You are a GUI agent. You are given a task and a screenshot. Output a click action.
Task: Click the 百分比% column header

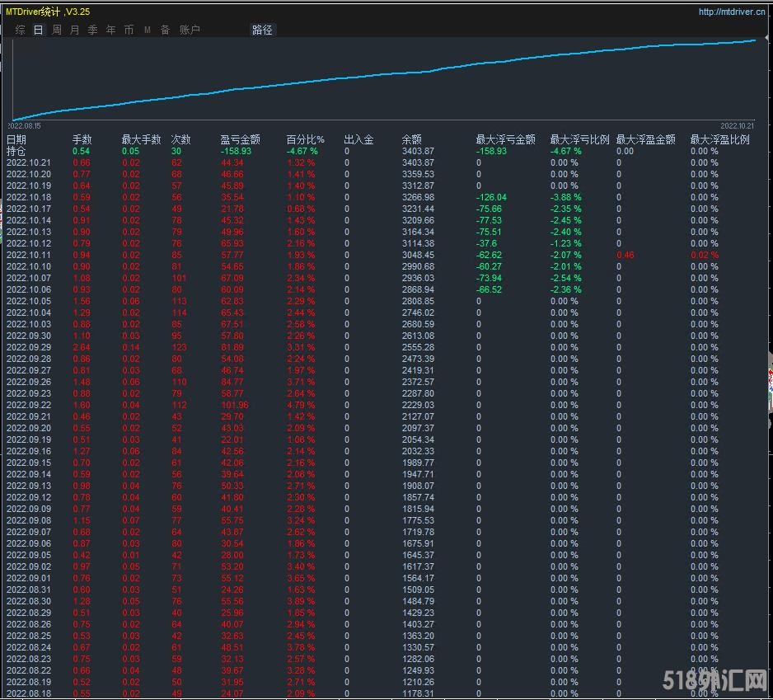(305, 139)
